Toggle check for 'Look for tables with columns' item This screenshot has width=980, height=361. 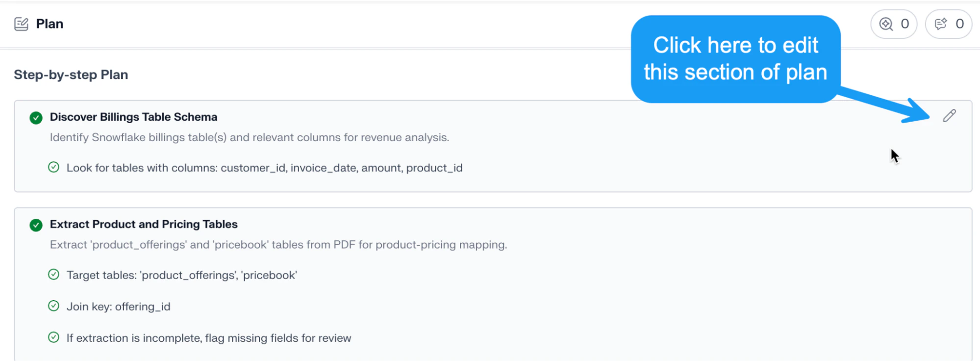click(54, 167)
